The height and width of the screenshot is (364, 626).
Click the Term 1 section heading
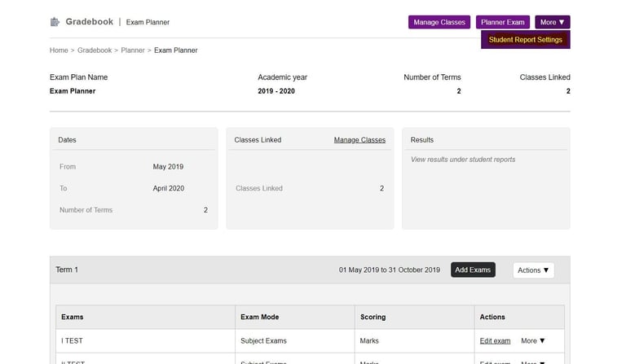click(x=67, y=270)
